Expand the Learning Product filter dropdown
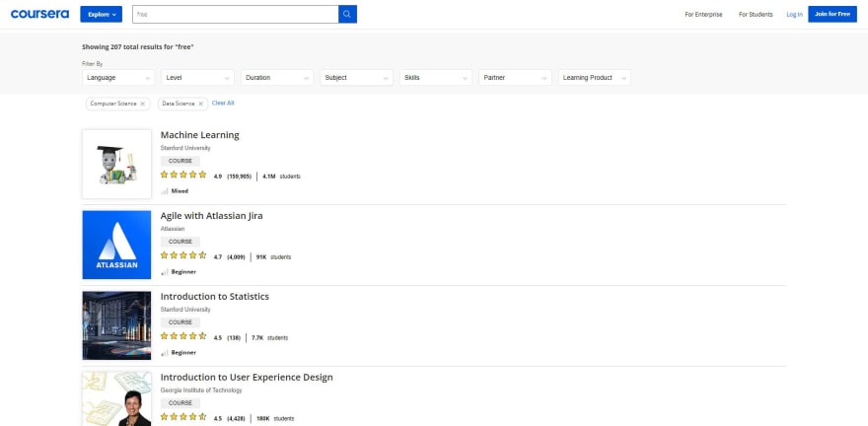 pos(595,78)
